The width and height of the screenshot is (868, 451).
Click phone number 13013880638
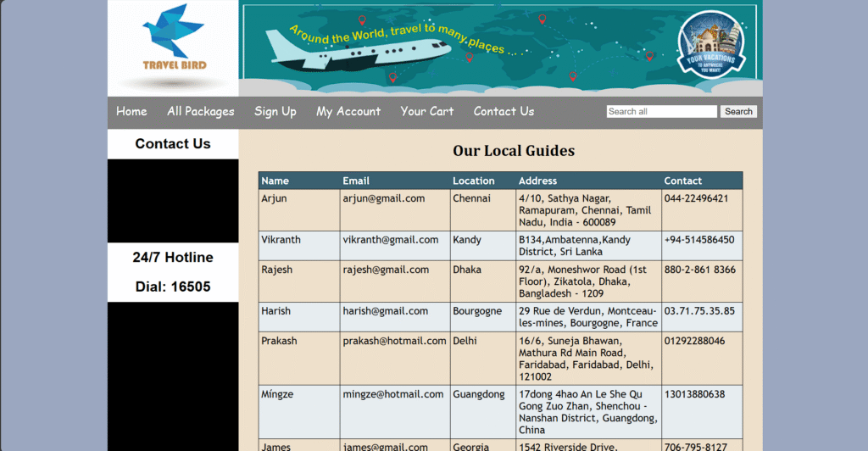click(x=694, y=394)
